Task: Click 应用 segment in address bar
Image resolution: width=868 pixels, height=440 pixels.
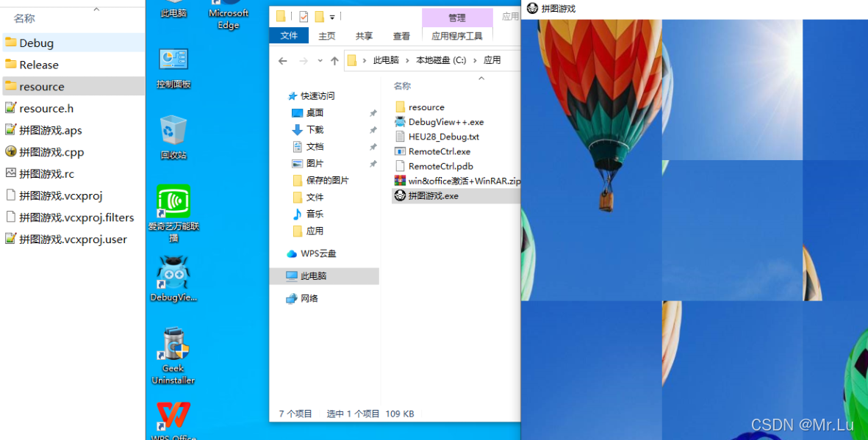Action: coord(492,60)
